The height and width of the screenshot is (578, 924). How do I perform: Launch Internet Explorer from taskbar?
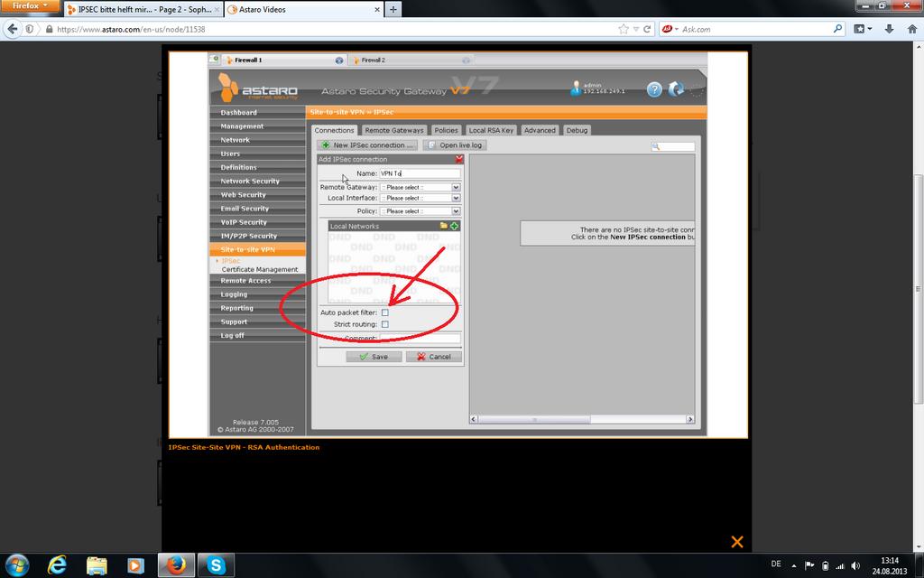click(x=57, y=565)
